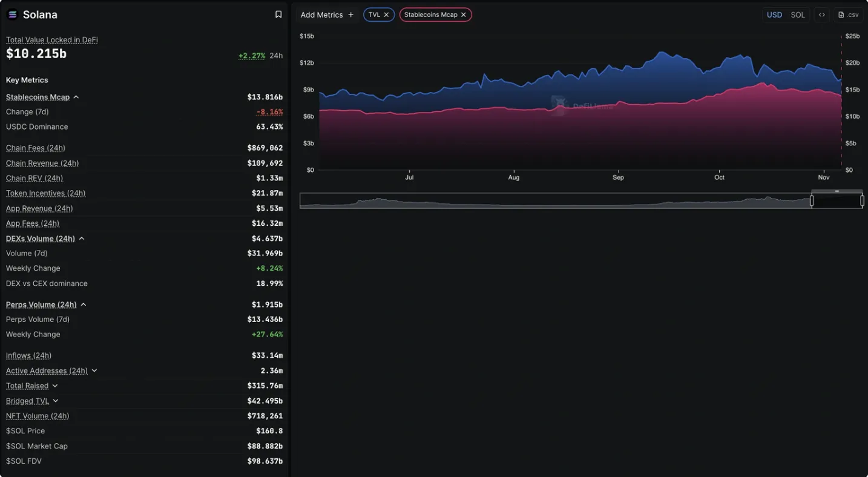Image resolution: width=868 pixels, height=477 pixels.
Task: Switch the chart currency to SOL
Action: (x=798, y=15)
